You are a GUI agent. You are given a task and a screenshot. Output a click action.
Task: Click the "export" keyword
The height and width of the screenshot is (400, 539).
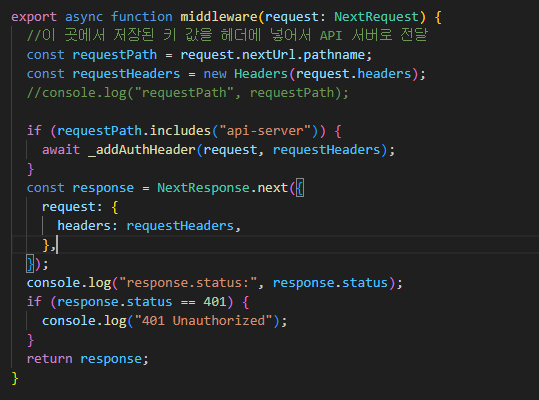[34, 17]
